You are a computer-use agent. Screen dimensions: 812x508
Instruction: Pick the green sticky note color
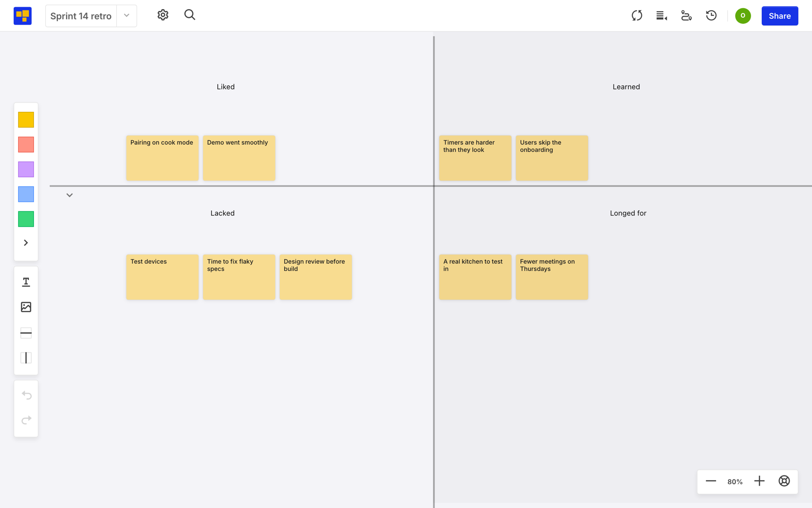click(x=26, y=219)
